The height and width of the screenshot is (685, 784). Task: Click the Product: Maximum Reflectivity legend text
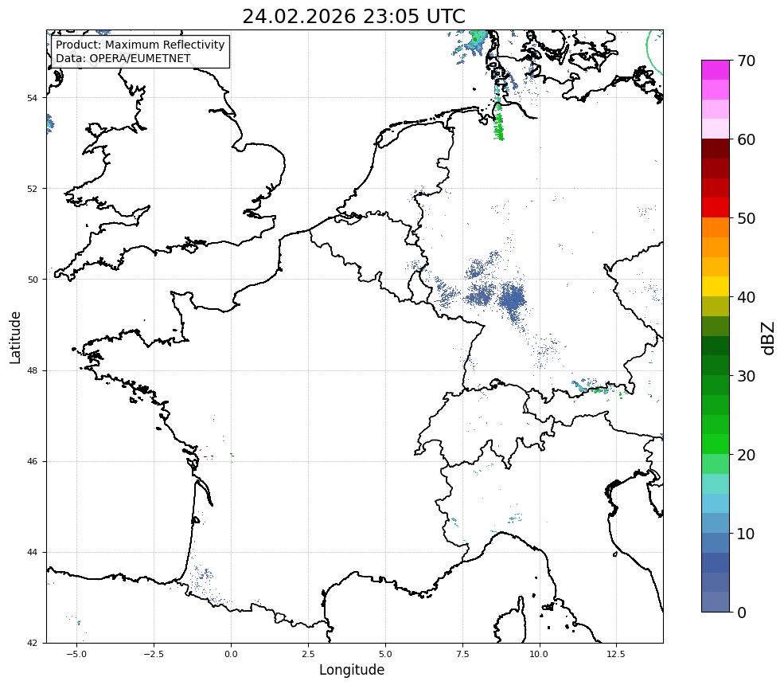click(x=140, y=45)
